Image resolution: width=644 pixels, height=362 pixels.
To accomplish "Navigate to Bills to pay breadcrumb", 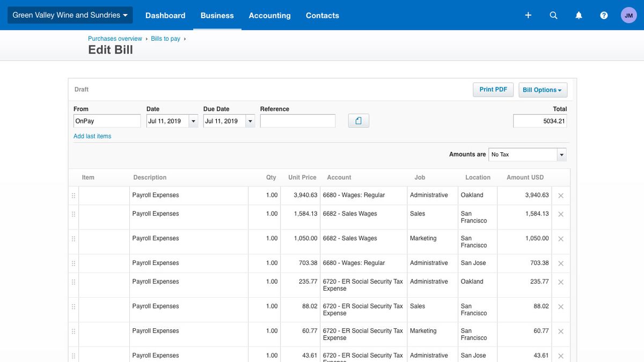I will [165, 39].
